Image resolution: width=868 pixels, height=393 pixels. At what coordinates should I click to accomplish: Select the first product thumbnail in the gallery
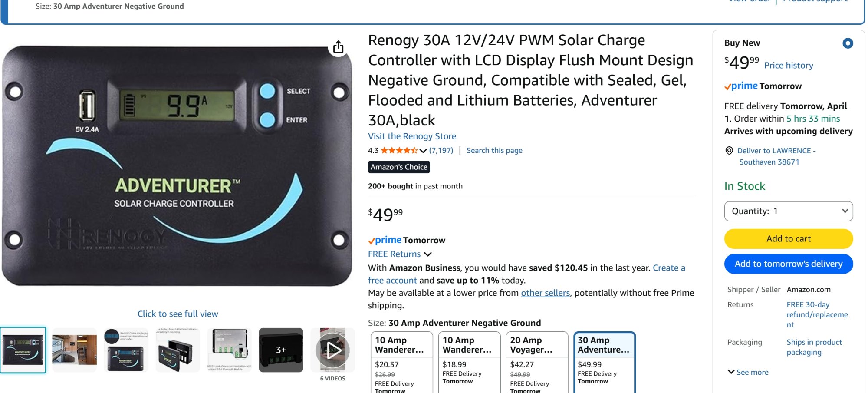tap(23, 350)
